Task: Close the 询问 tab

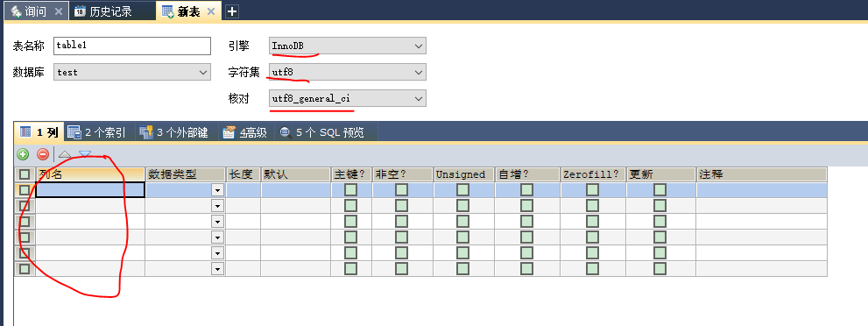Action: tap(58, 11)
